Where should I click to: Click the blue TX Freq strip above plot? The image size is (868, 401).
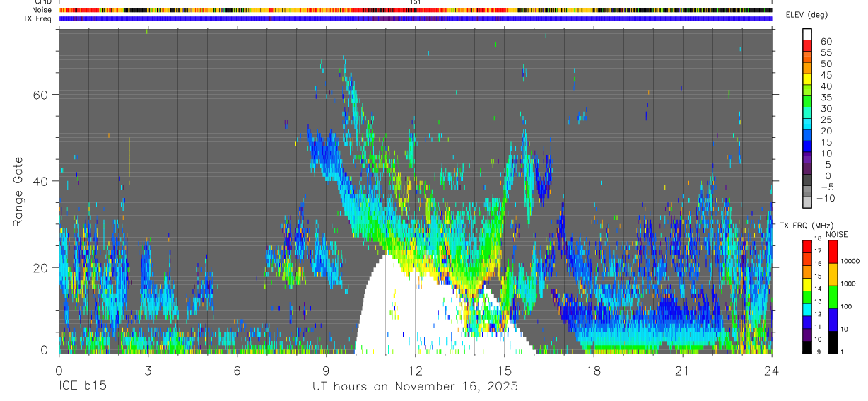pyautogui.click(x=416, y=18)
